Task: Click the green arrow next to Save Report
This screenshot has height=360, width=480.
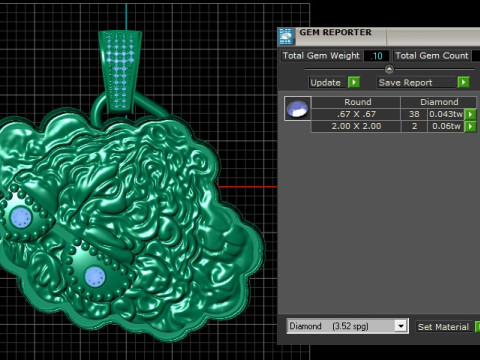Action: tap(463, 82)
